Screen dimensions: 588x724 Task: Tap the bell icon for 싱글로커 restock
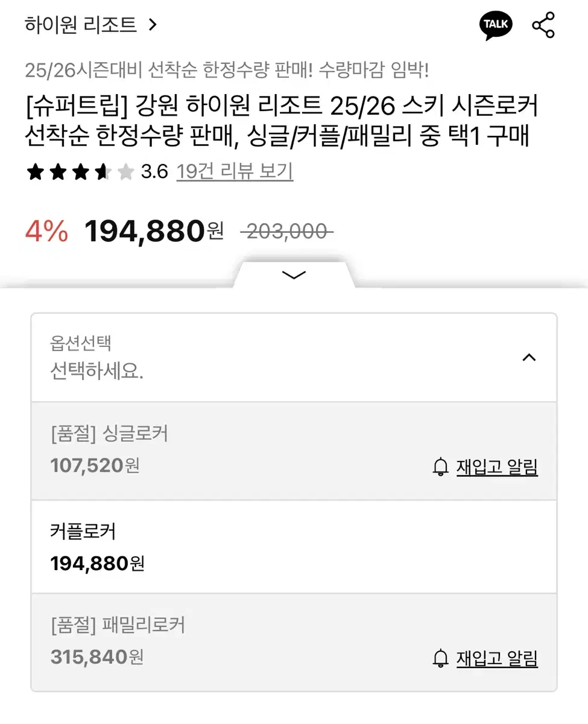tap(441, 467)
